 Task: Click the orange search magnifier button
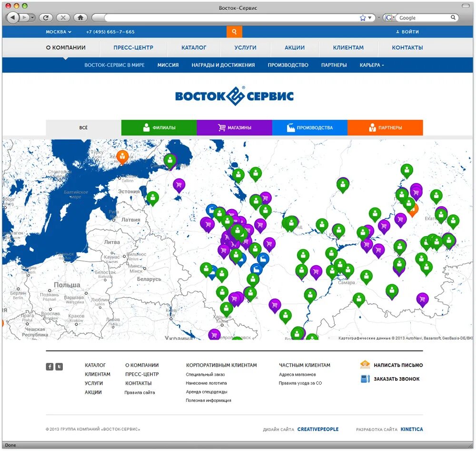click(234, 31)
